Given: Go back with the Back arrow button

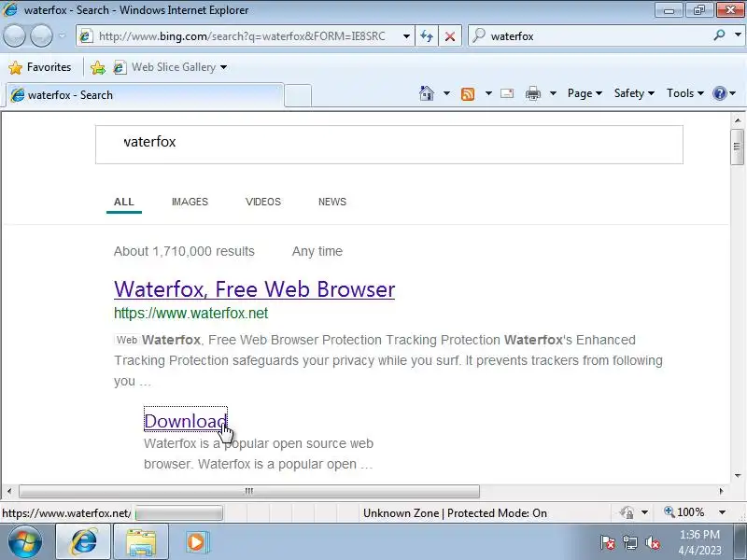Looking at the screenshot, I should [x=14, y=35].
